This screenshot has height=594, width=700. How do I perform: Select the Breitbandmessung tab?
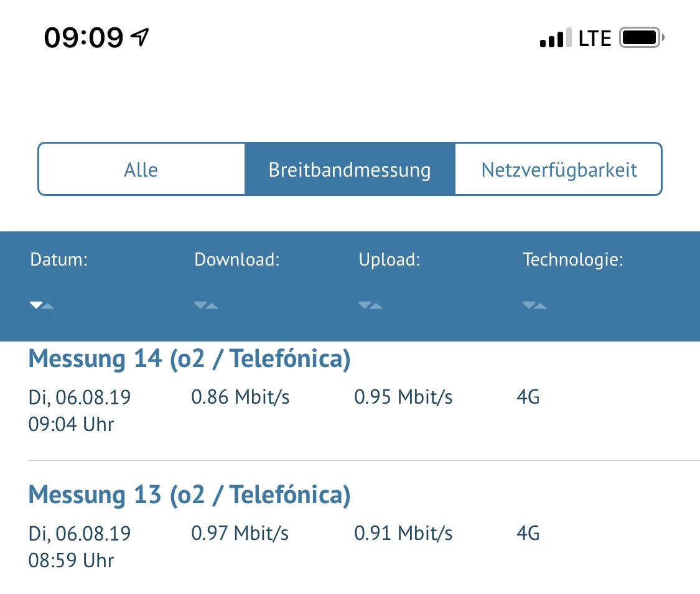click(350, 170)
